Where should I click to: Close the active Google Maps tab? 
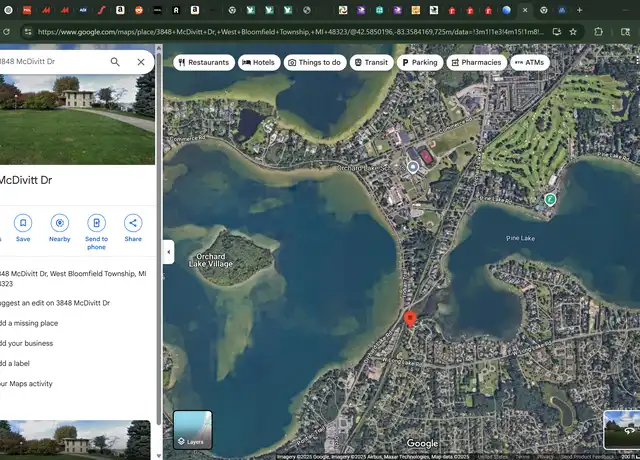coord(525,10)
